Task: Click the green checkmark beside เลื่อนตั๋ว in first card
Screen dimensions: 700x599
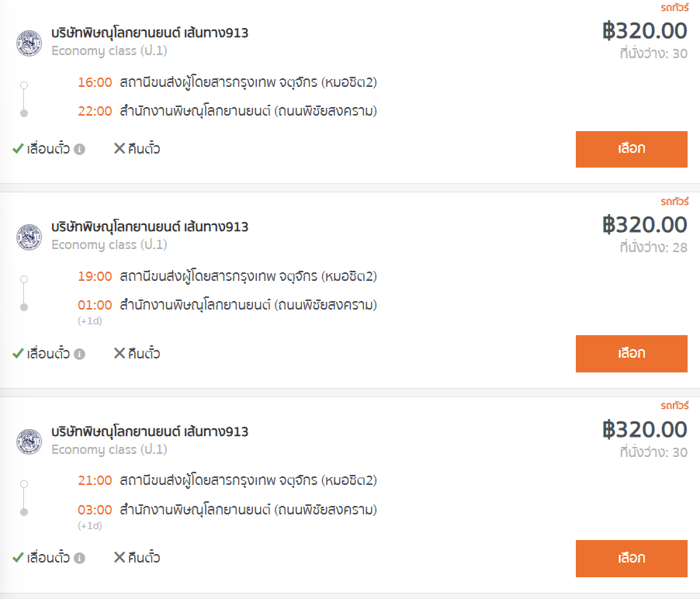Action: point(18,149)
